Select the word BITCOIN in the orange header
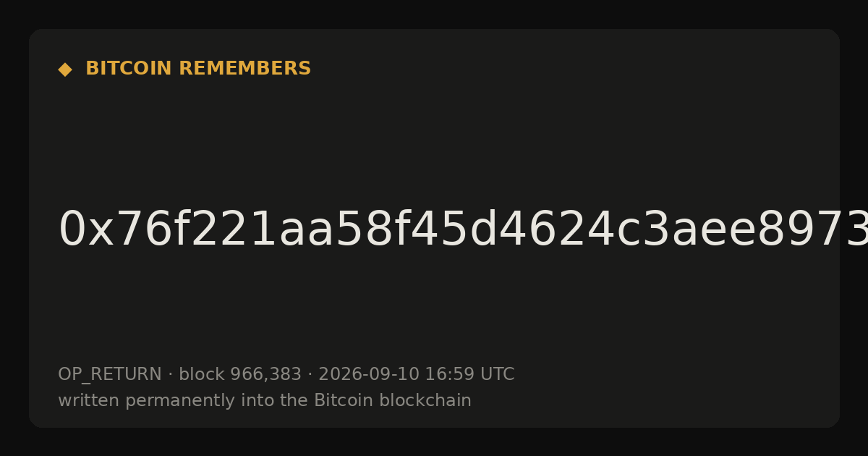 click(129, 69)
